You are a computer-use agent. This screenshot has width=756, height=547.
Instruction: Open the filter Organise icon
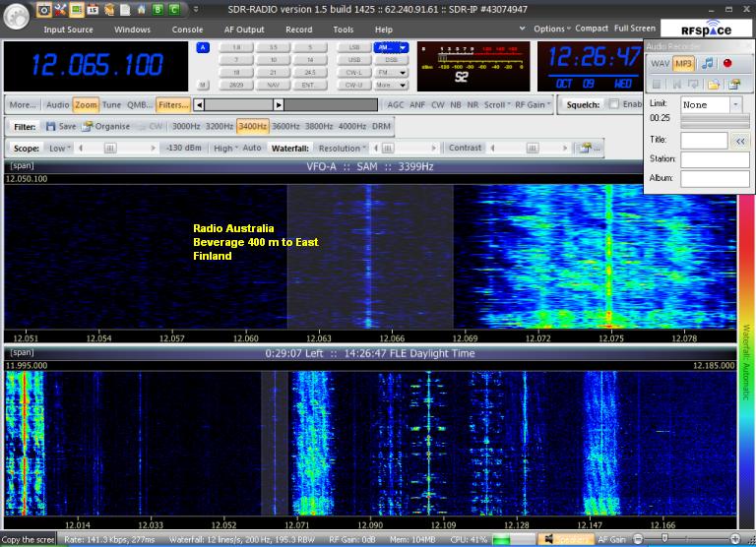[88, 126]
